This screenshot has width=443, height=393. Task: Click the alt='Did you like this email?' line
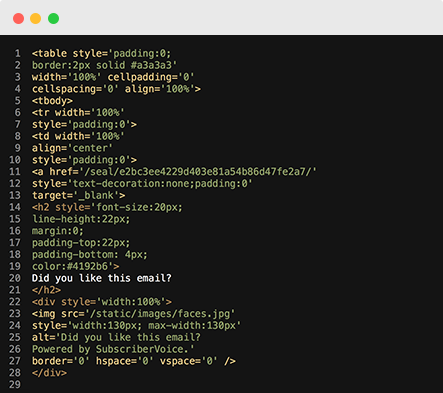(116, 337)
